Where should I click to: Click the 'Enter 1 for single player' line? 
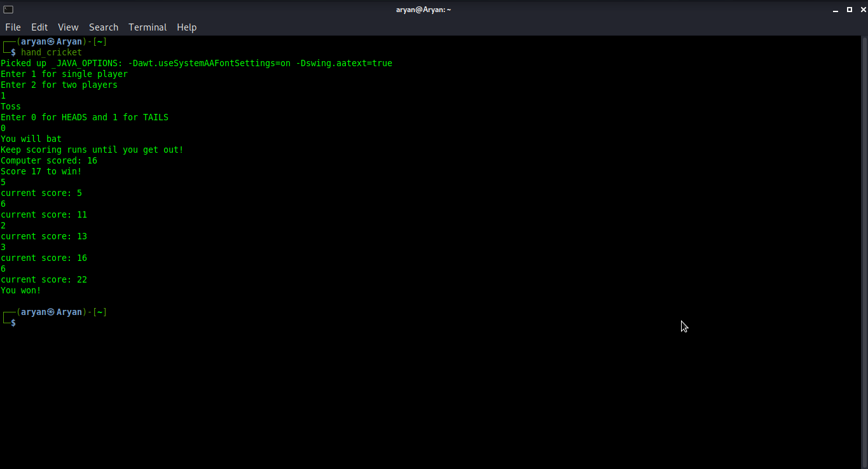(64, 74)
